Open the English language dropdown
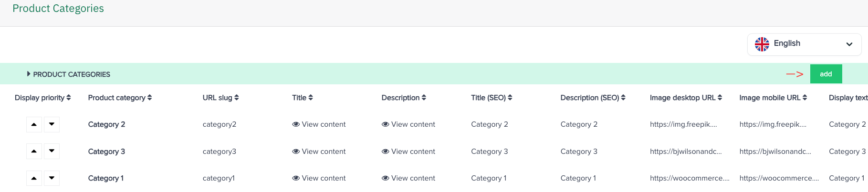Viewport: 868px width, 192px height. pyautogui.click(x=804, y=44)
